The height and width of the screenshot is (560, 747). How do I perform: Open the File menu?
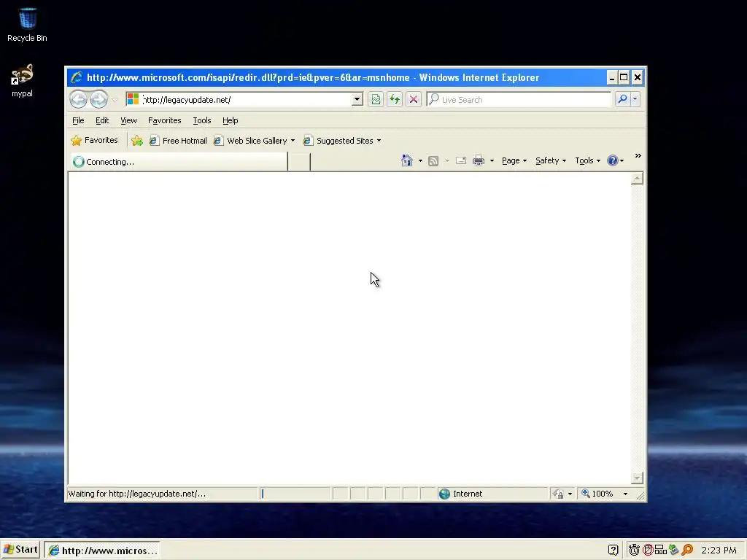tap(78, 120)
